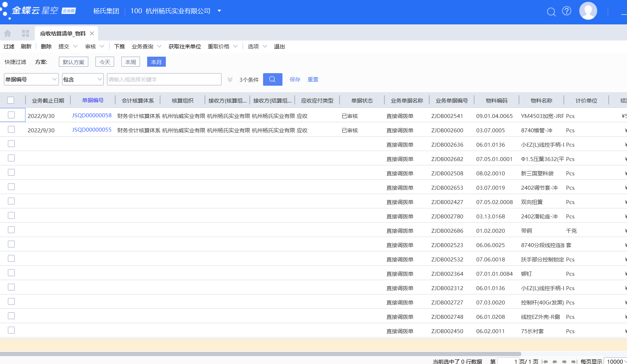Click the page number input box
The image size is (627, 364).
(508, 361)
